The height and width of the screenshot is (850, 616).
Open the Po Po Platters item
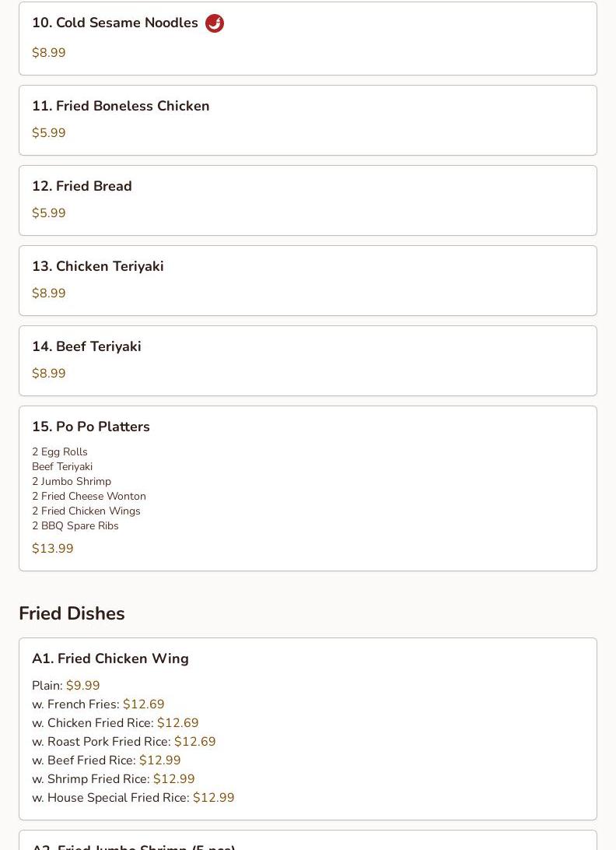pos(308,488)
